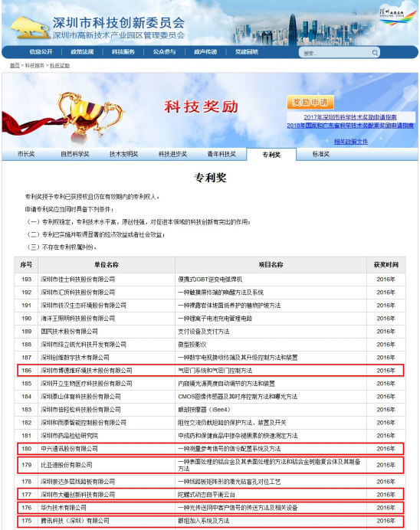This screenshot has width=420, height=530.
Task: Click the orange 奖励申请 button
Action: pos(310,102)
